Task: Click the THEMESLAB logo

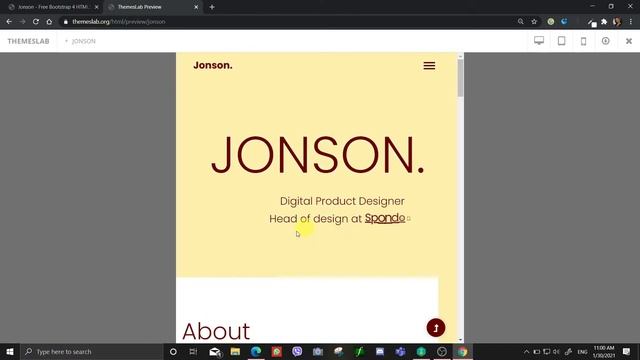Action: (29, 41)
